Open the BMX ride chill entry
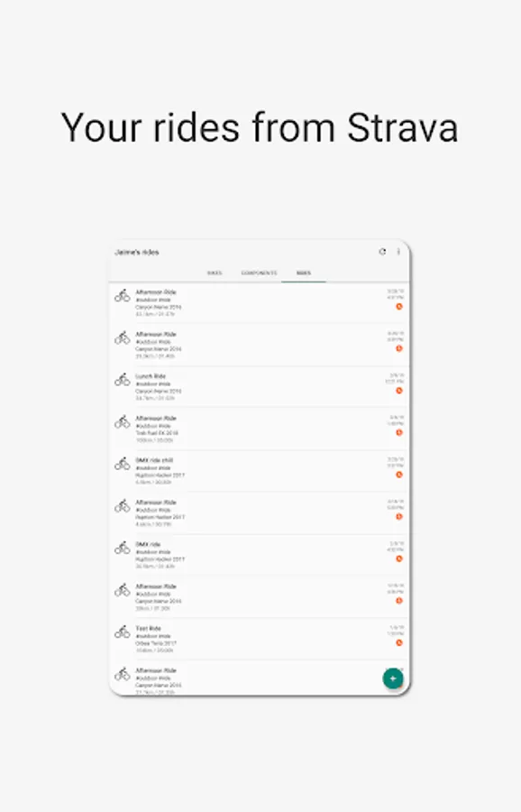The image size is (521, 812). (259, 471)
